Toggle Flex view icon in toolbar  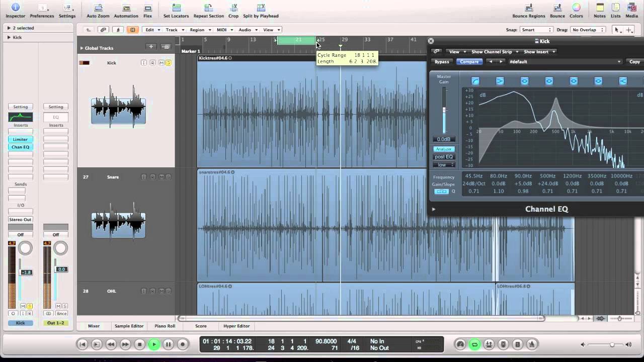tap(147, 8)
